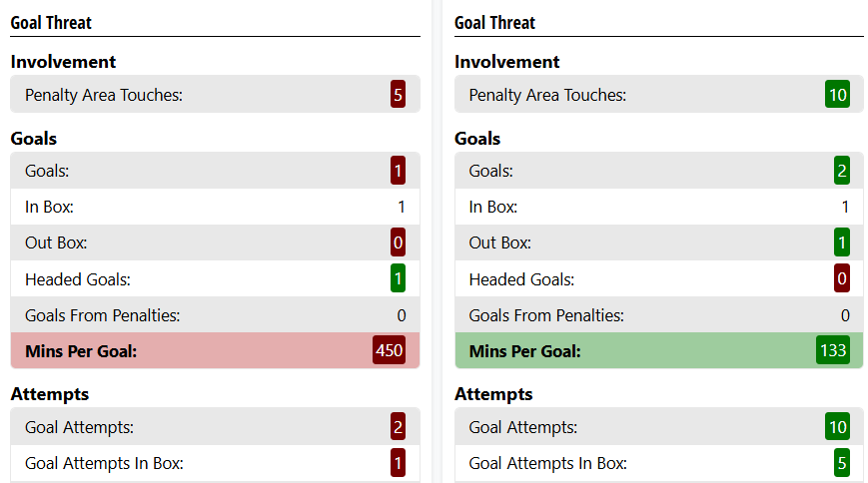Click the red Goal Attempts In Box badge
Screen dimensions: 868x483
point(398,462)
